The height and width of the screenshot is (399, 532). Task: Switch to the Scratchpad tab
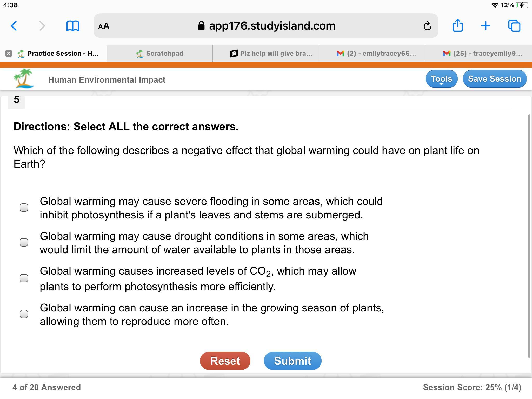click(159, 54)
